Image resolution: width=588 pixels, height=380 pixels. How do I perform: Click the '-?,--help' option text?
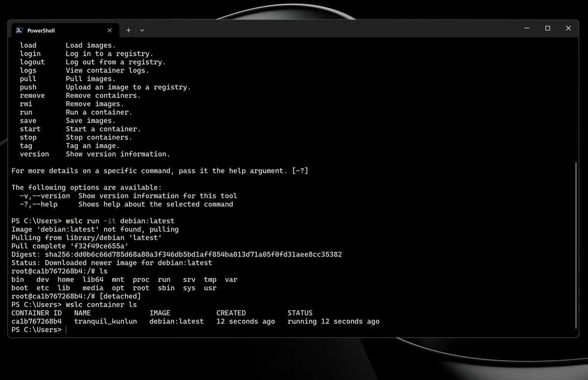click(39, 204)
